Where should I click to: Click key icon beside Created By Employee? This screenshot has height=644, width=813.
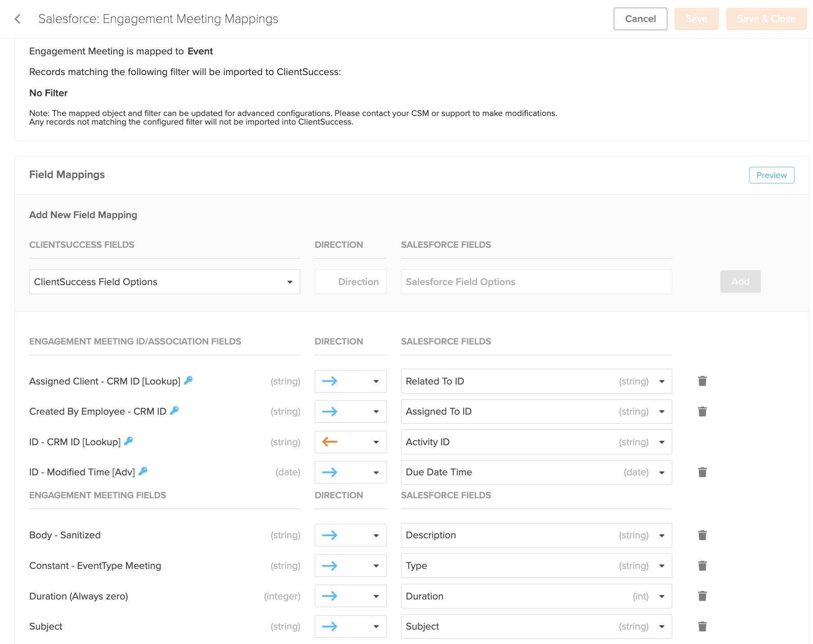coord(174,411)
